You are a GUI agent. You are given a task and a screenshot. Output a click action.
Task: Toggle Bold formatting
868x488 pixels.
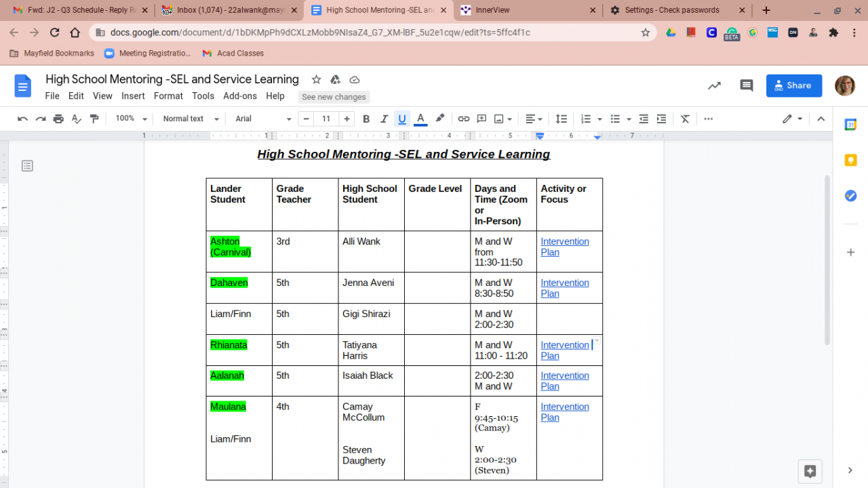(x=366, y=119)
